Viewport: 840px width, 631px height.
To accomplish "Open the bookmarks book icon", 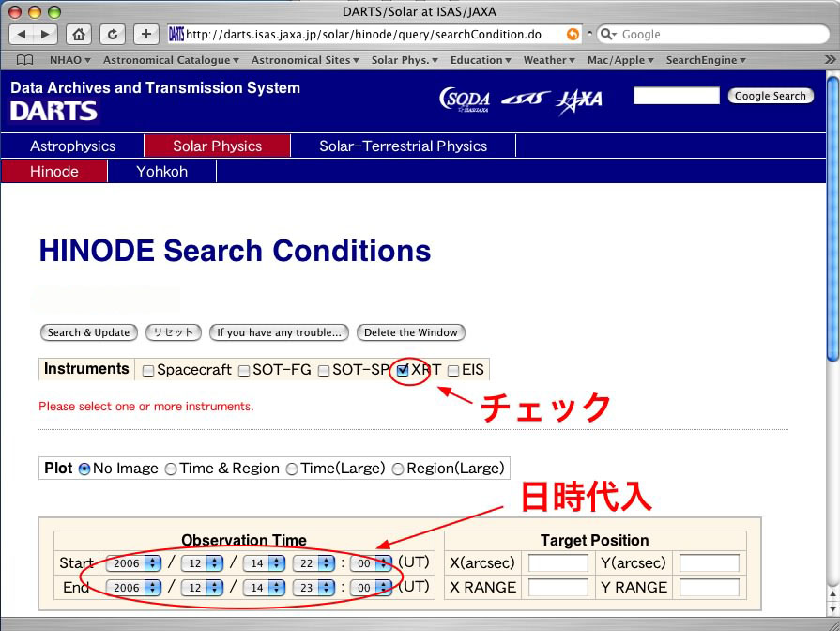I will 25,60.
